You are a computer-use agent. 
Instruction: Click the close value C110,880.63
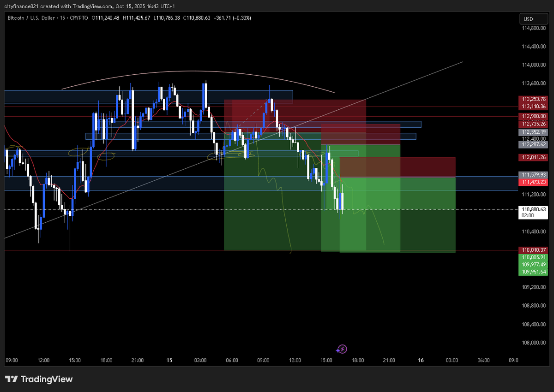(x=197, y=18)
